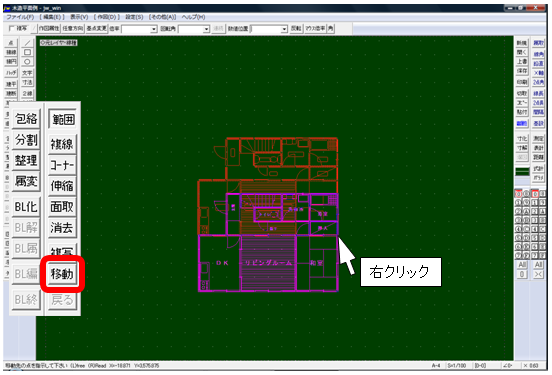552x375 pixels.
Task: Choose the 面取 chamfer tool
Action: (x=62, y=207)
